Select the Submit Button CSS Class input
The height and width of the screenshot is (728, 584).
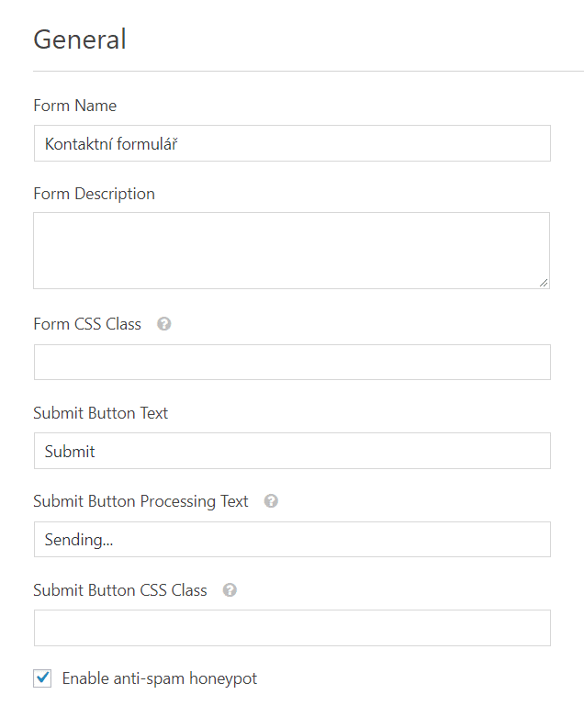[x=292, y=628]
